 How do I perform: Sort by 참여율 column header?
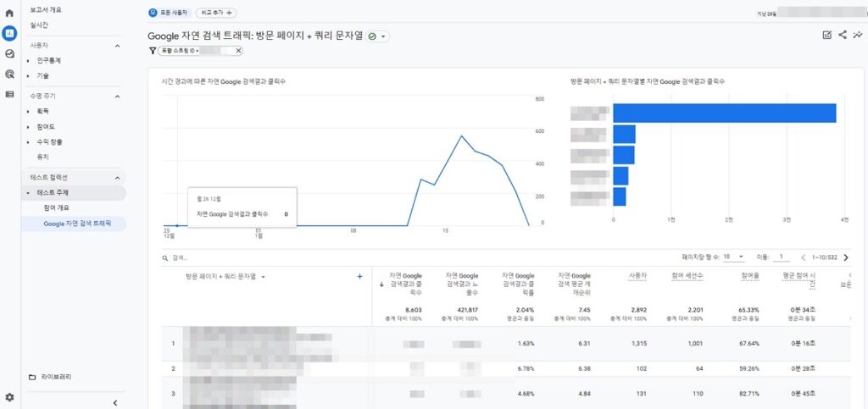point(748,275)
